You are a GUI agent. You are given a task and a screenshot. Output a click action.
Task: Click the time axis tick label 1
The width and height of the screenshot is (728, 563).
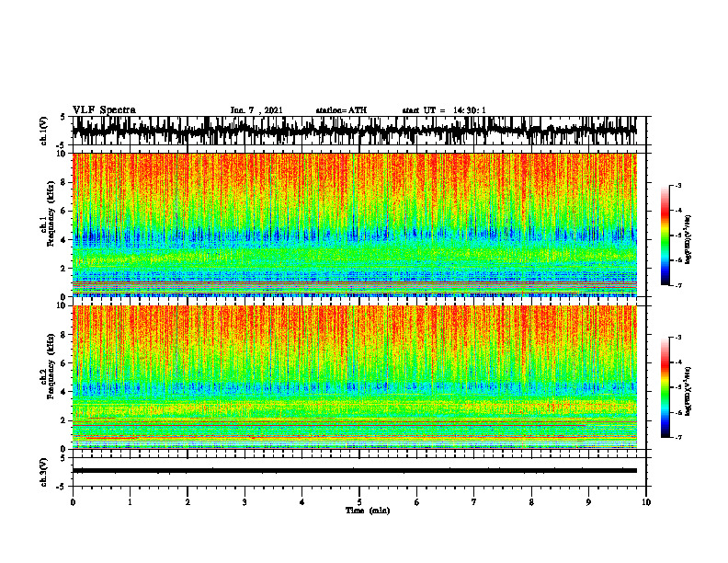[x=130, y=502]
